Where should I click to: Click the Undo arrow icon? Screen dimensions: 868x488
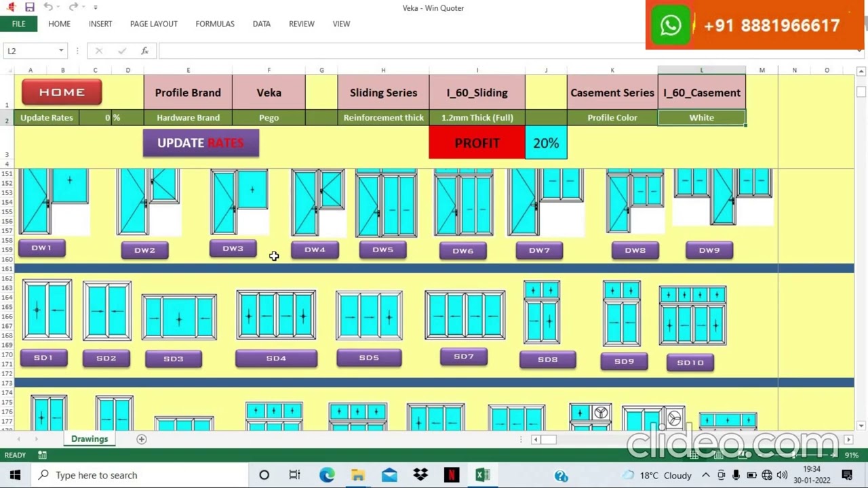[x=48, y=7]
